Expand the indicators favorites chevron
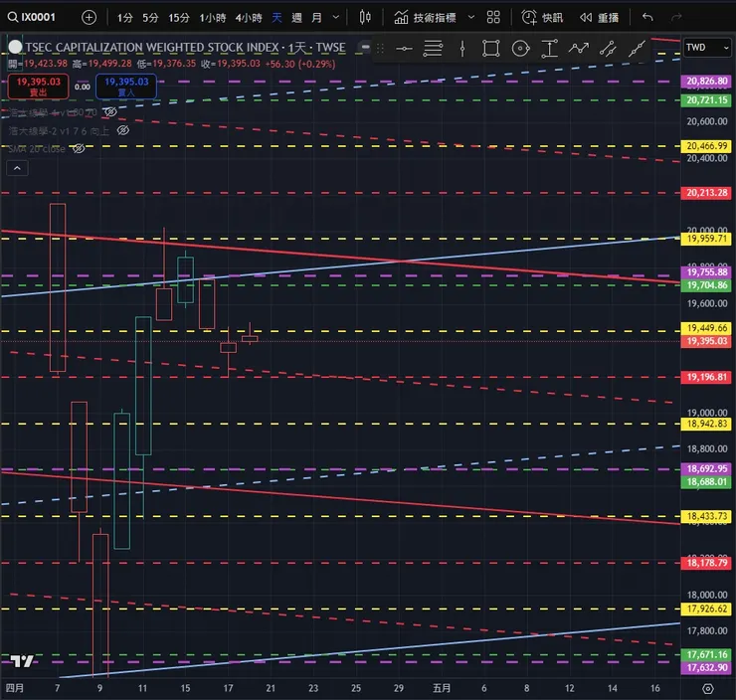 pyautogui.click(x=471, y=17)
